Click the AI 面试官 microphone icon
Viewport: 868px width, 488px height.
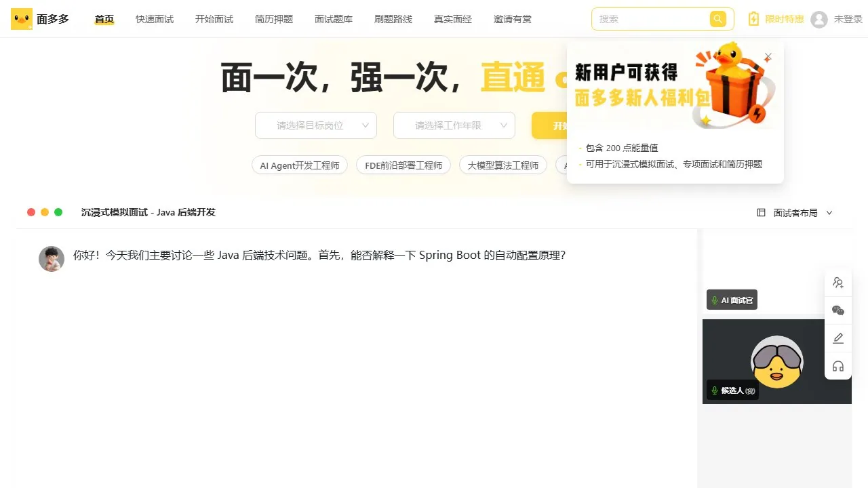pos(714,300)
